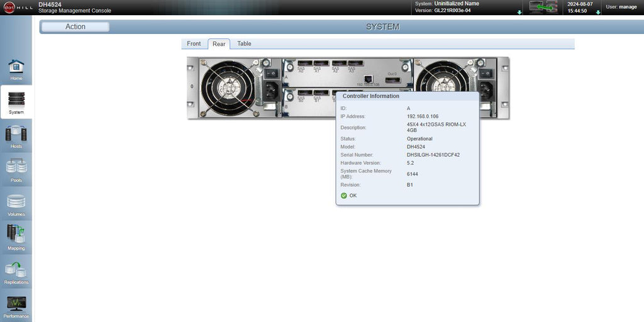Click SAS port B1 on controller B
The width and height of the screenshot is (644, 322).
pyautogui.click(x=321, y=93)
